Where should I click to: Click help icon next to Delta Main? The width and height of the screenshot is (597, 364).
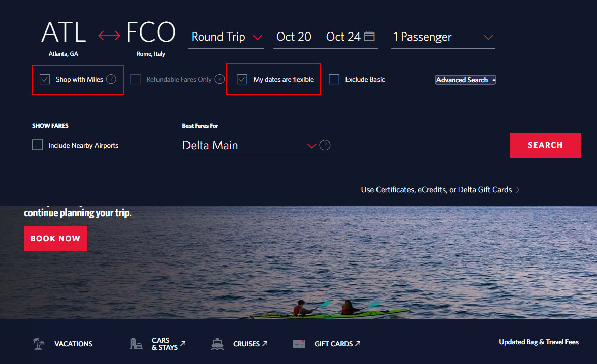point(325,145)
